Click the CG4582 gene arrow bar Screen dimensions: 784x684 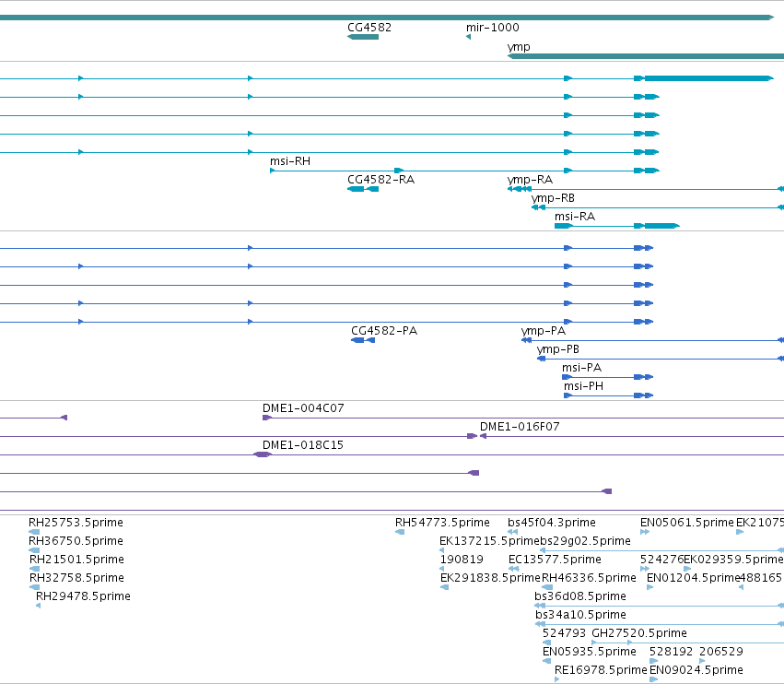tap(363, 37)
